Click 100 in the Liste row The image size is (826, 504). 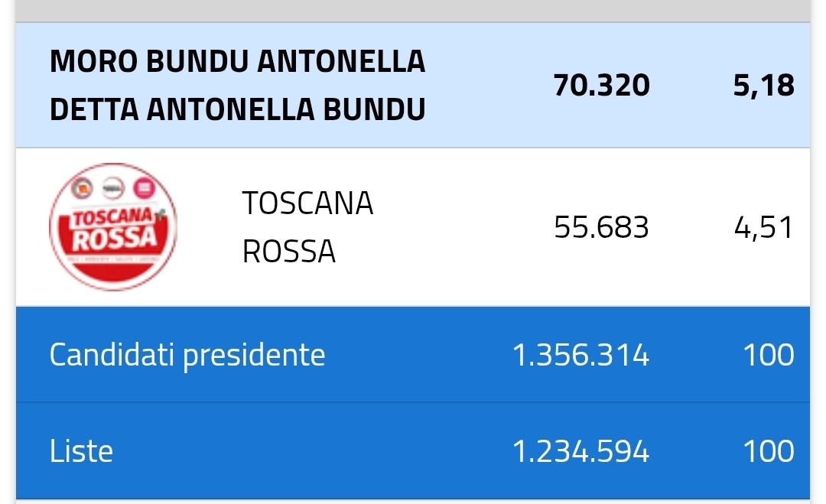click(768, 451)
